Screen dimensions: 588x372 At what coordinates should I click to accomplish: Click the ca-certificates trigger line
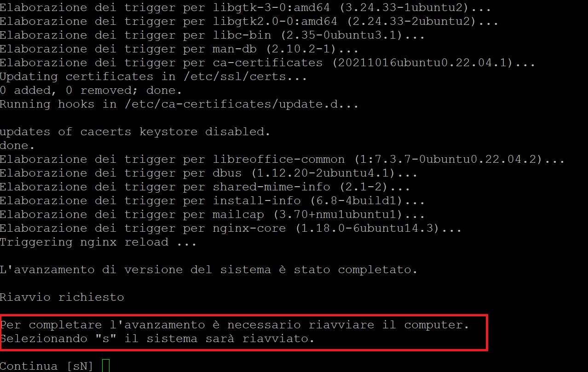point(268,63)
